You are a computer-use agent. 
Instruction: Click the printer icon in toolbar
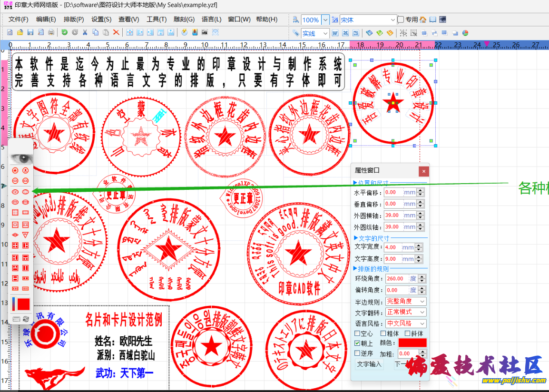(51, 33)
